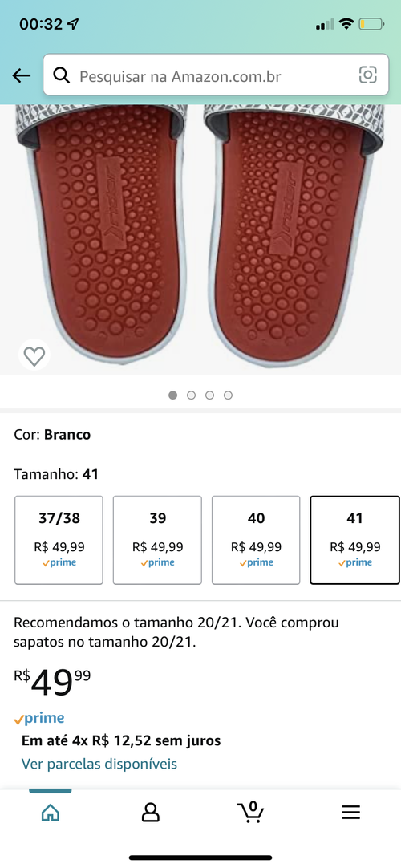Open the account profile icon
Image resolution: width=401 pixels, height=868 pixels.
151,812
